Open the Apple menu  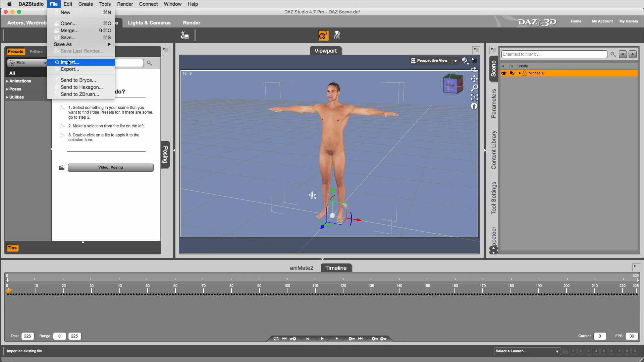[x=9, y=4]
